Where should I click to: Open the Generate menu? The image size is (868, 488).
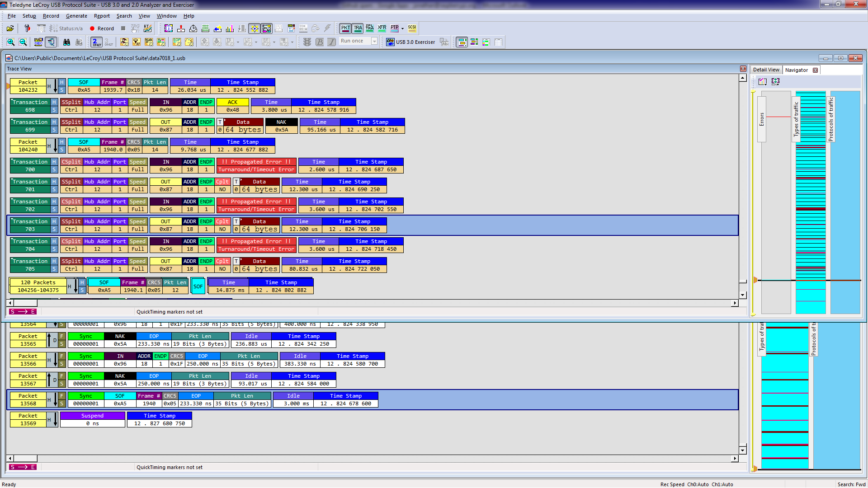pyautogui.click(x=76, y=16)
